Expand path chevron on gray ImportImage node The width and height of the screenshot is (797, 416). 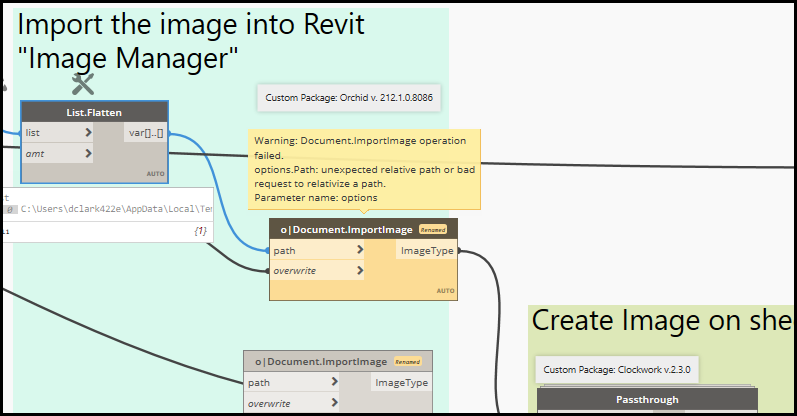pyautogui.click(x=334, y=382)
